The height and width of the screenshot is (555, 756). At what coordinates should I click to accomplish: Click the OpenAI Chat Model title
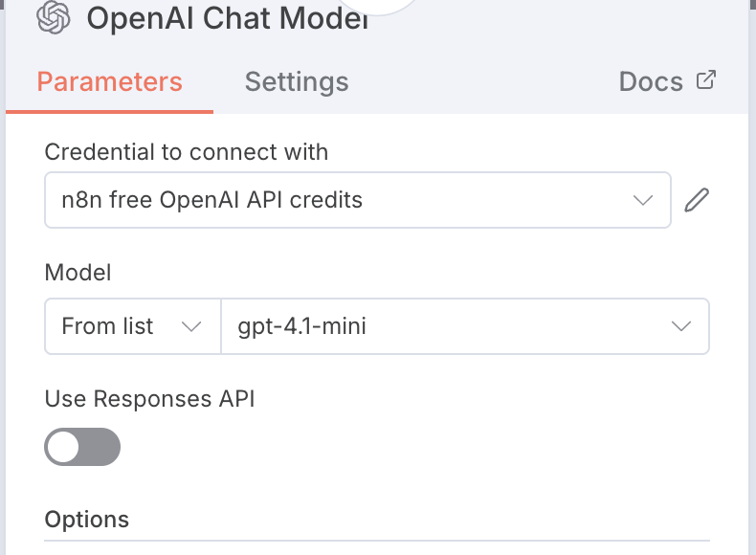pos(227,17)
